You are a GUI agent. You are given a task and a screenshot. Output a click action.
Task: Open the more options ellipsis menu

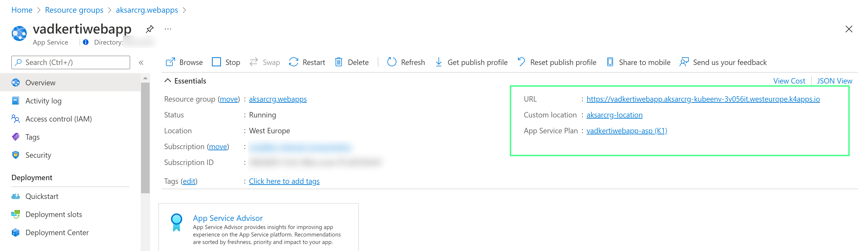click(168, 29)
